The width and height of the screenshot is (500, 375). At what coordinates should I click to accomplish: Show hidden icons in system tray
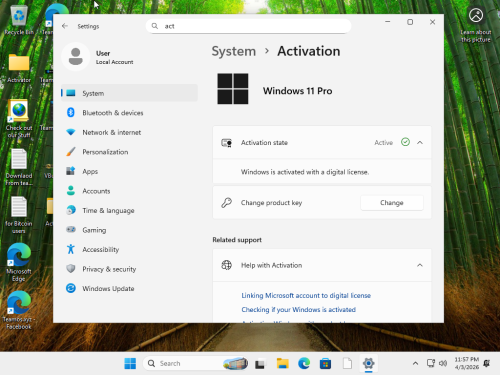tap(415, 363)
